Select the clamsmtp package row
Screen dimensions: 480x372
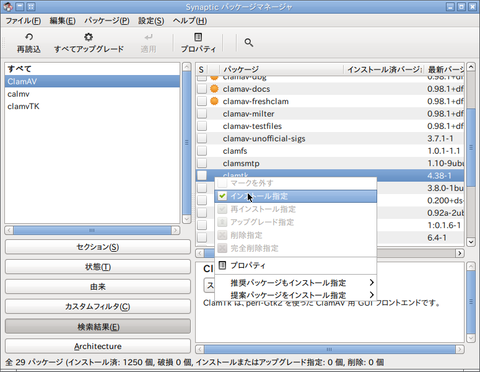[330, 163]
